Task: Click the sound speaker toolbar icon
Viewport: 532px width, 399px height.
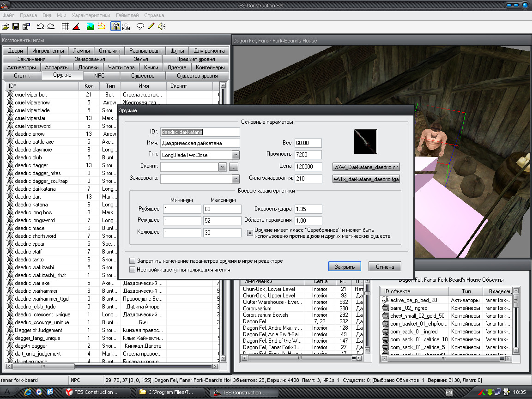Action: (x=161, y=26)
